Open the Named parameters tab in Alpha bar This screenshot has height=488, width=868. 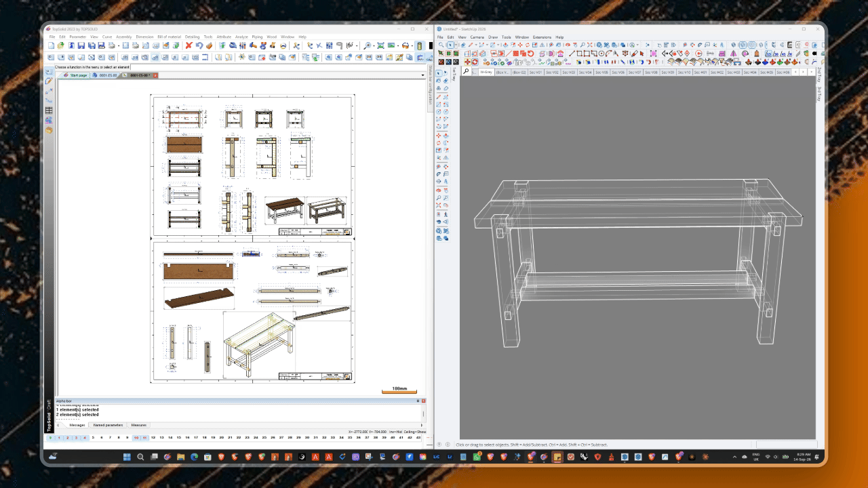coord(108,425)
